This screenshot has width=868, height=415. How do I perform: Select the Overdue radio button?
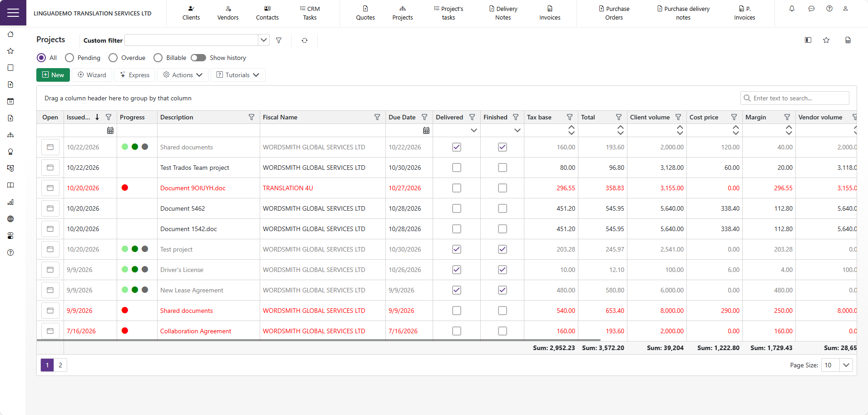coord(113,58)
